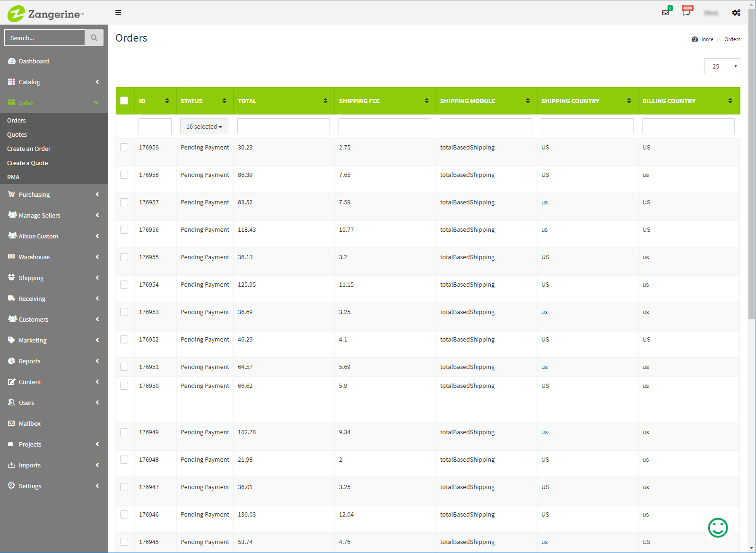The height and width of the screenshot is (553, 756).
Task: Open the 25 rows-per-page dropdown
Action: tap(722, 66)
